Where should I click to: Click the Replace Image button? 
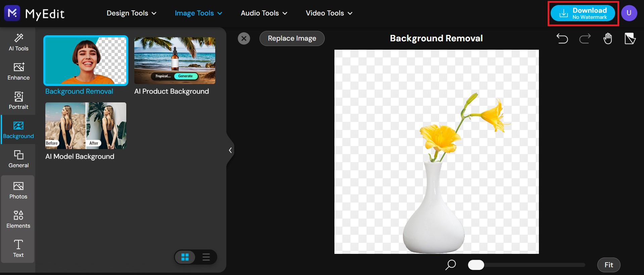tap(292, 38)
